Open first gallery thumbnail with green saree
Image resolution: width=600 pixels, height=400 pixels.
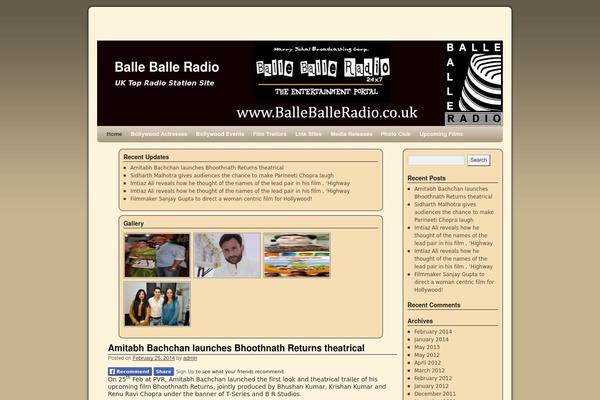point(157,255)
